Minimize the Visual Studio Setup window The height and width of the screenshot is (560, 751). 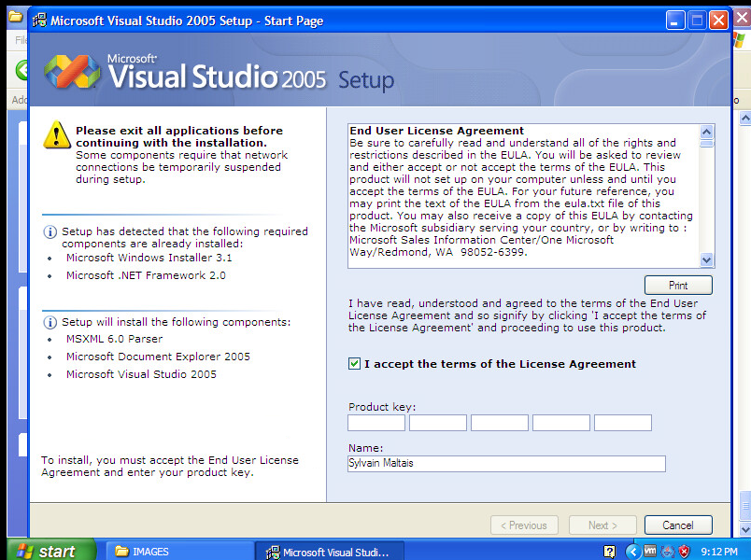coord(675,21)
